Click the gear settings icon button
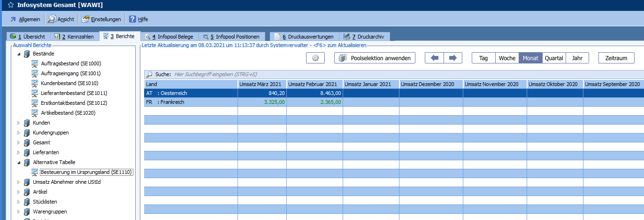Screen dimensions: 644x220 (x=315, y=58)
